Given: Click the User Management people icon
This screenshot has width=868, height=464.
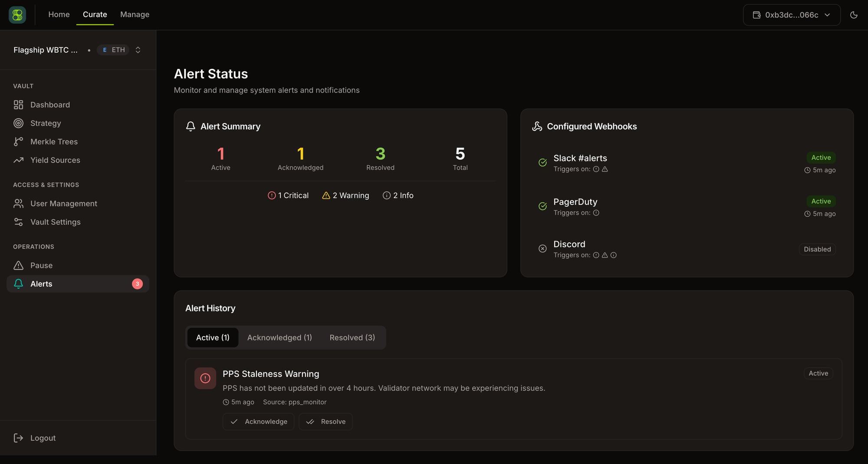Looking at the screenshot, I should point(18,203).
